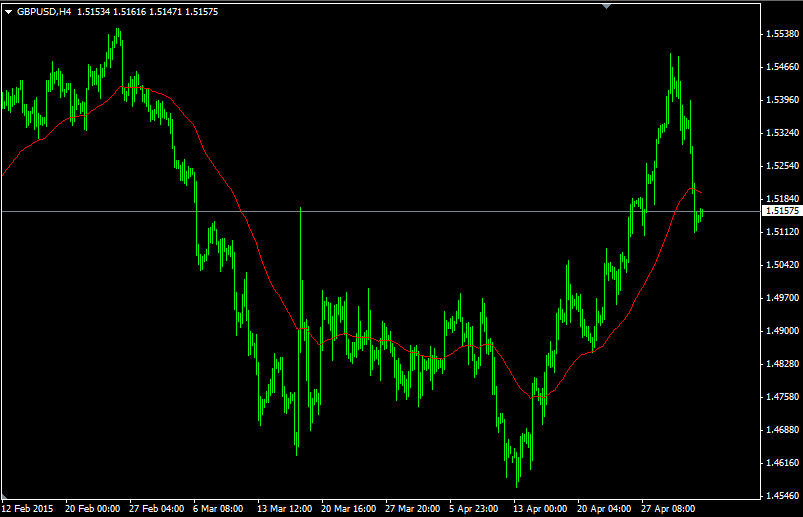Click the 13 Apr 00:00 time label
The width and height of the screenshot is (803, 517).
540,509
